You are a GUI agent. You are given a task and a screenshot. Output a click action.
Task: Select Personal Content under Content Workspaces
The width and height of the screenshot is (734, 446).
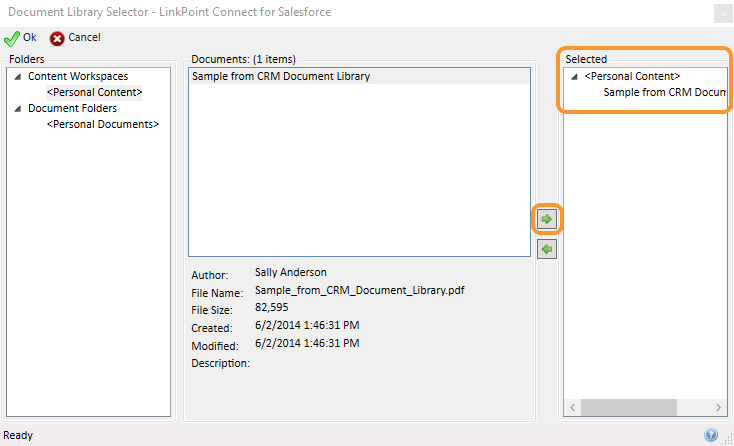click(x=94, y=92)
